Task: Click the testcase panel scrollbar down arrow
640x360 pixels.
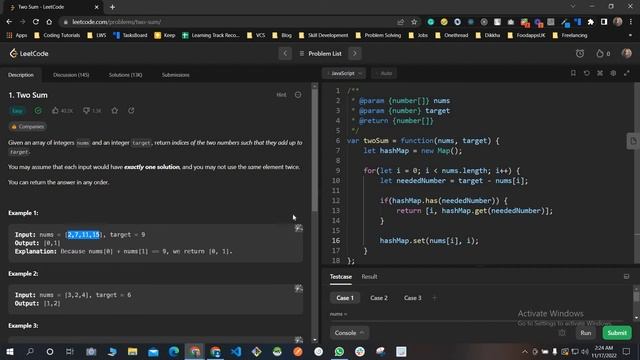Action: pyautogui.click(x=636, y=318)
